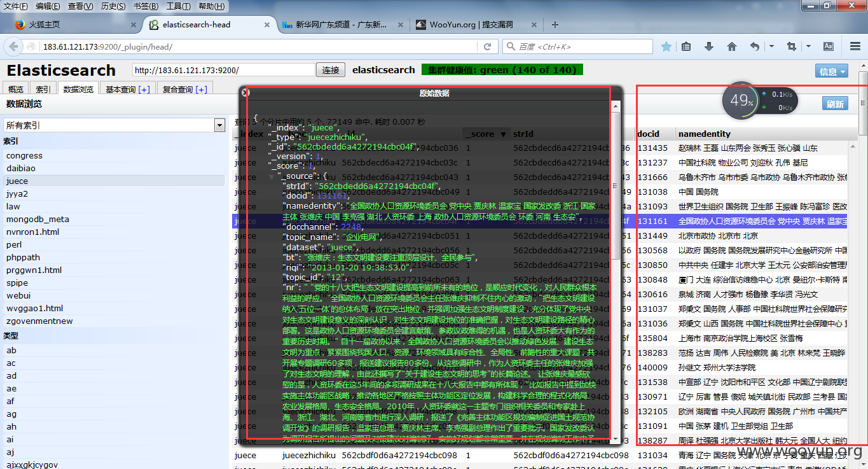
Task: Select the phppath index
Action: point(114,257)
